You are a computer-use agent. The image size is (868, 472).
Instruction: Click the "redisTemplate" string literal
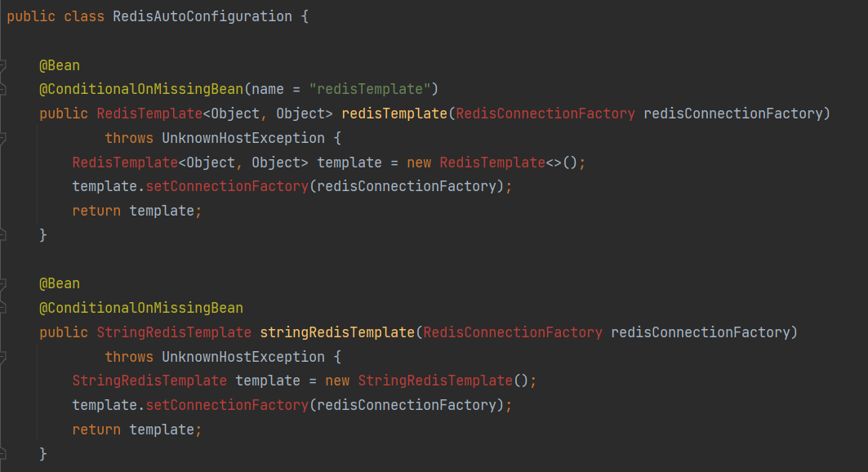370,89
